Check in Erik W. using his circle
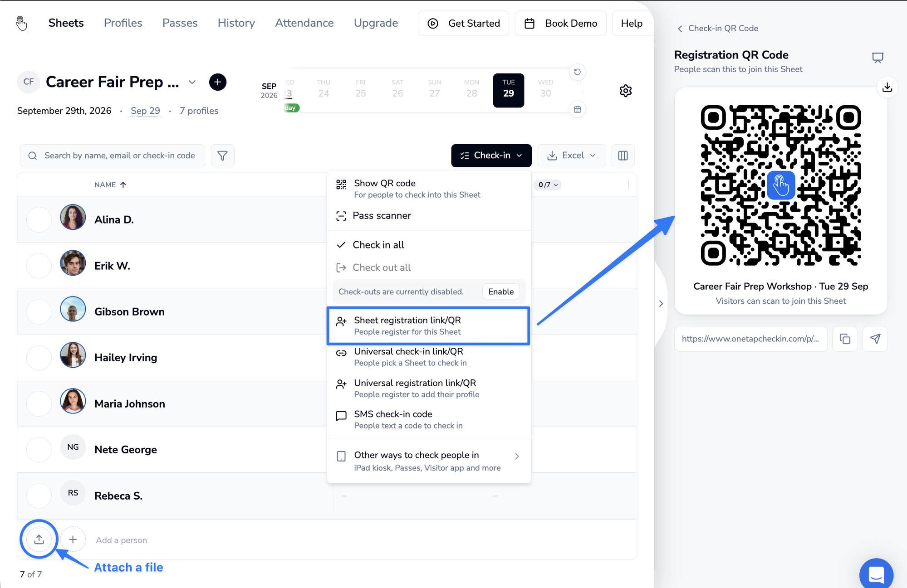Viewport: 907px width, 588px height. click(39, 266)
